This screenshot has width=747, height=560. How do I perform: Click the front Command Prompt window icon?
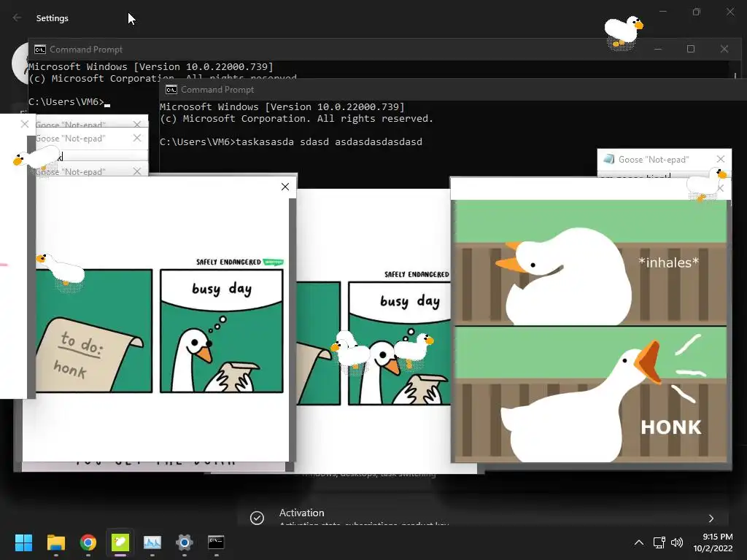point(171,90)
